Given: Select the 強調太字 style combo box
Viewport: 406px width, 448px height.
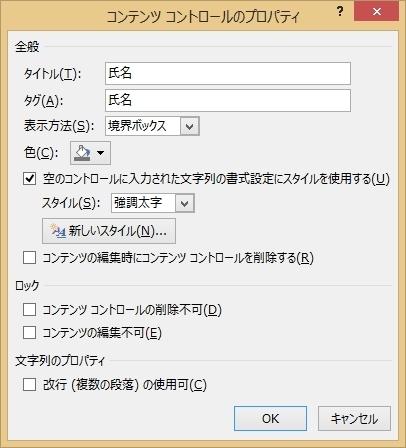Looking at the screenshot, I should [153, 203].
